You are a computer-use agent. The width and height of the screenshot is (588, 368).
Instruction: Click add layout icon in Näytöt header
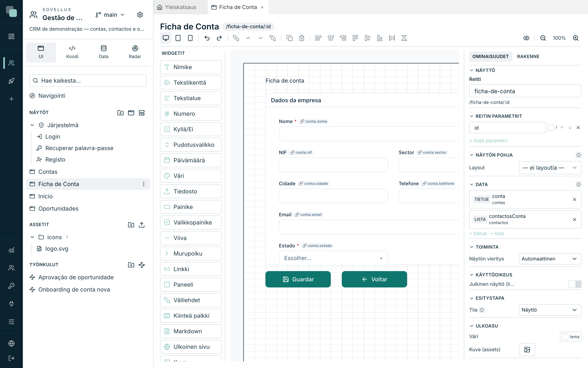click(x=142, y=113)
